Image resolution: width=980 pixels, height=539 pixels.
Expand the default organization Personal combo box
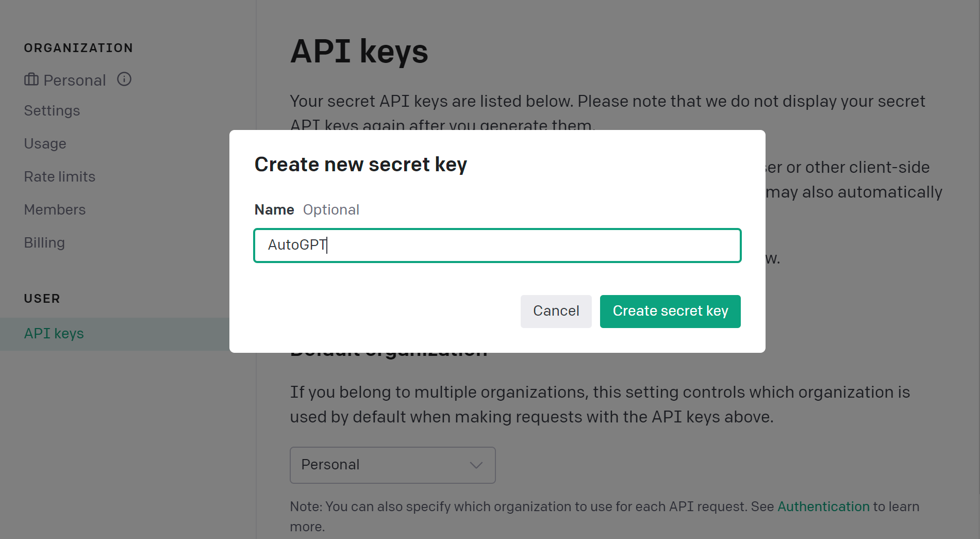(x=393, y=465)
